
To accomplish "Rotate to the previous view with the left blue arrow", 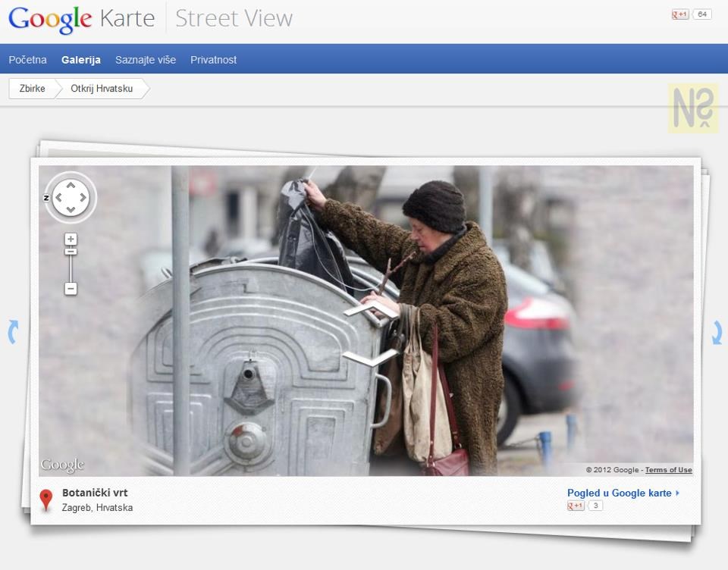I will click(x=12, y=332).
